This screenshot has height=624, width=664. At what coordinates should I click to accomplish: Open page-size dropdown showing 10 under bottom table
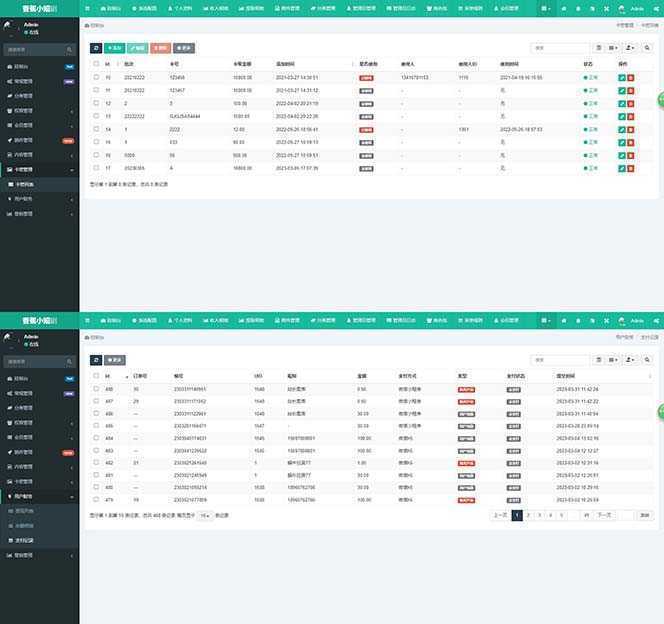pos(205,516)
